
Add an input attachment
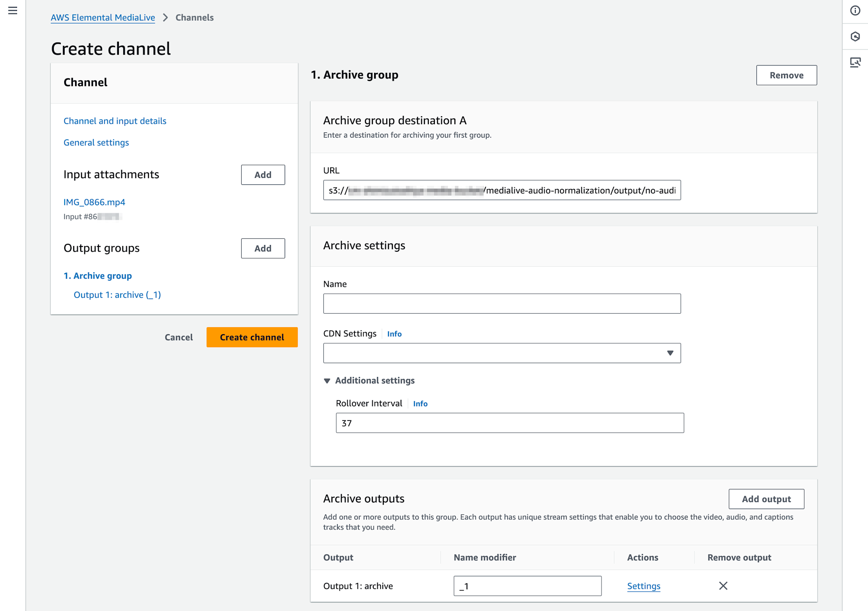(x=263, y=175)
